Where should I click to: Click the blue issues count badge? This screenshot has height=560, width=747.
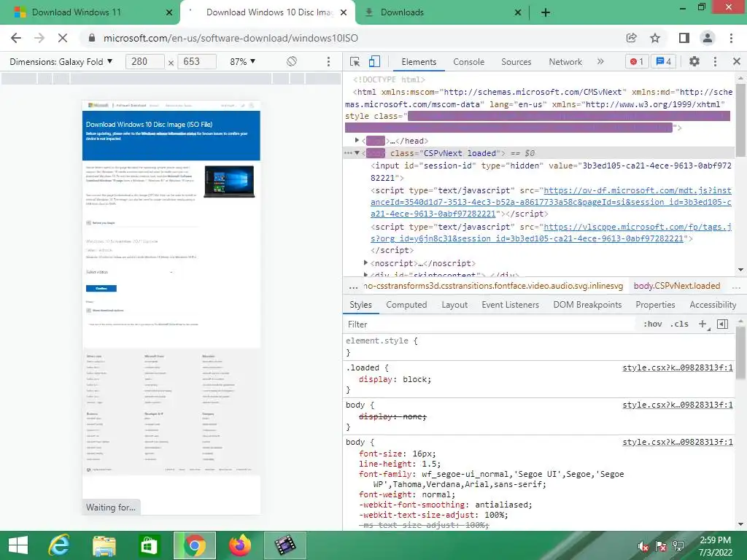(x=664, y=61)
